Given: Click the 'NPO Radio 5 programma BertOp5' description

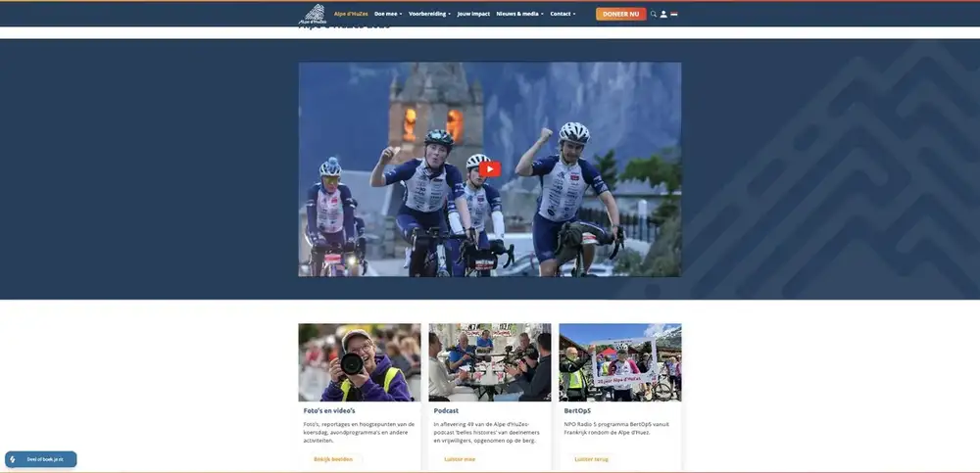Looking at the screenshot, I should [x=616, y=428].
